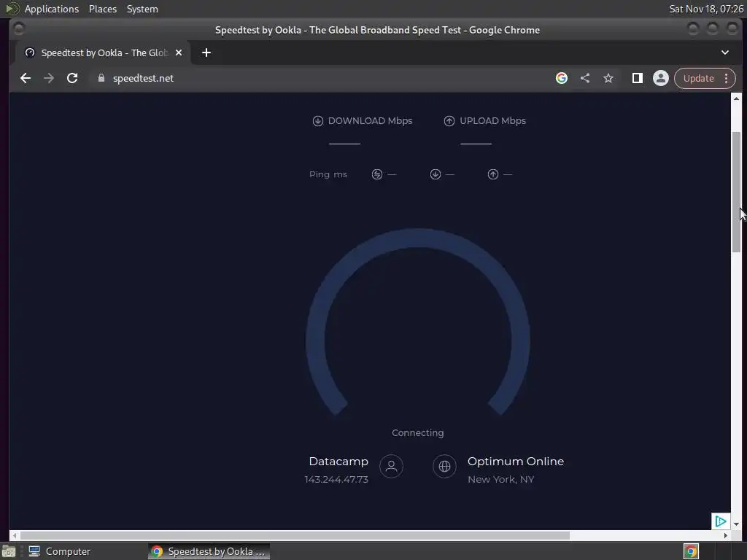The width and height of the screenshot is (747, 560).
Task: Switch to Speedtest by Ookla taskbar item
Action: (209, 551)
